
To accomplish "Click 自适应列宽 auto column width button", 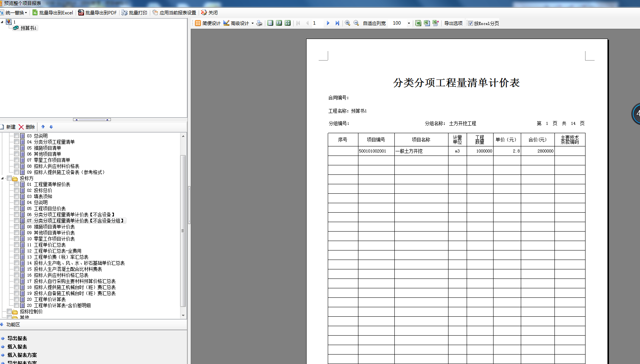I will [x=374, y=23].
